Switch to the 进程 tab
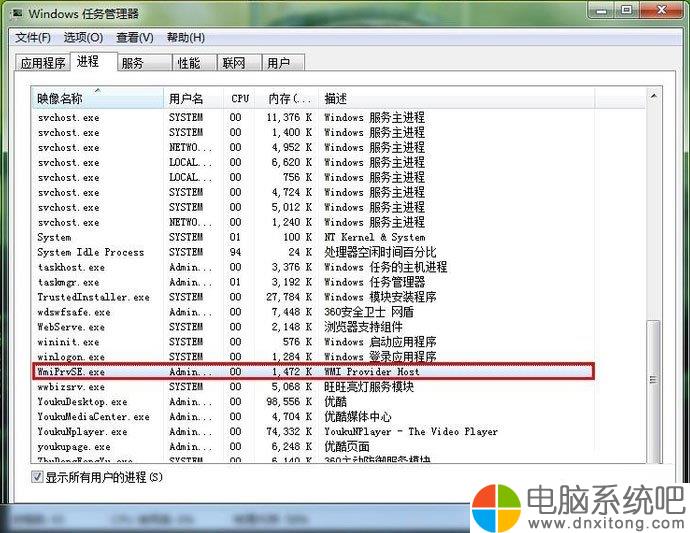 [x=94, y=62]
